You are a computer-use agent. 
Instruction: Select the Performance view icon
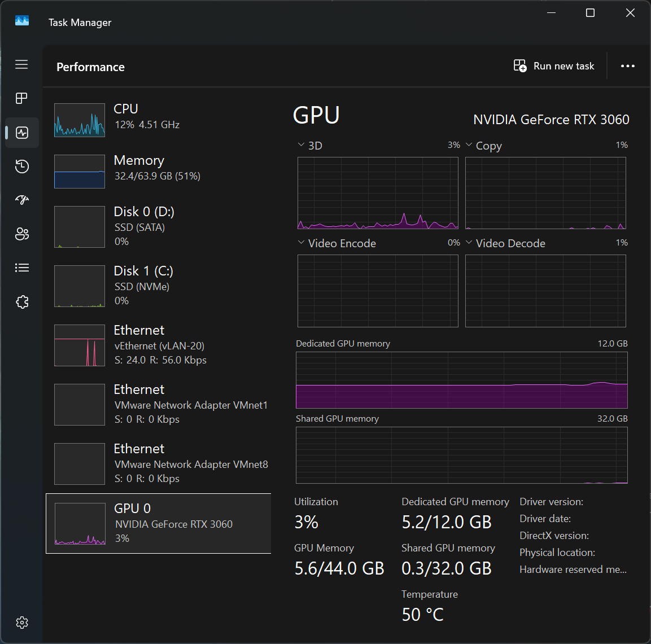pyautogui.click(x=21, y=133)
